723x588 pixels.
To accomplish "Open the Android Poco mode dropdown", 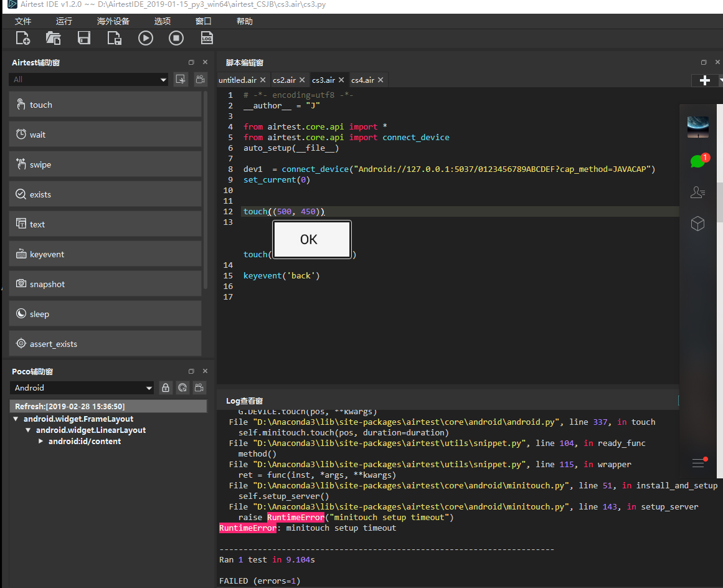I will (x=82, y=388).
